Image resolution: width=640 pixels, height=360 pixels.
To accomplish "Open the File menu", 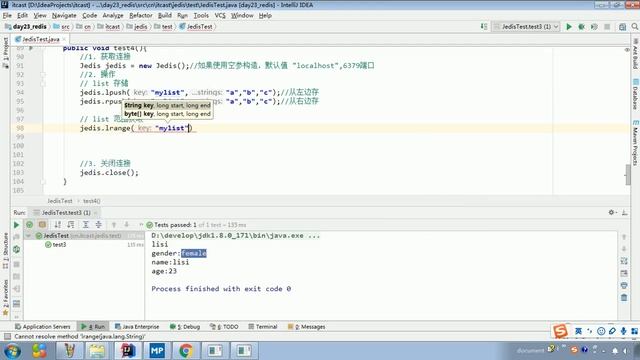I will pyautogui.click(x=7, y=16).
